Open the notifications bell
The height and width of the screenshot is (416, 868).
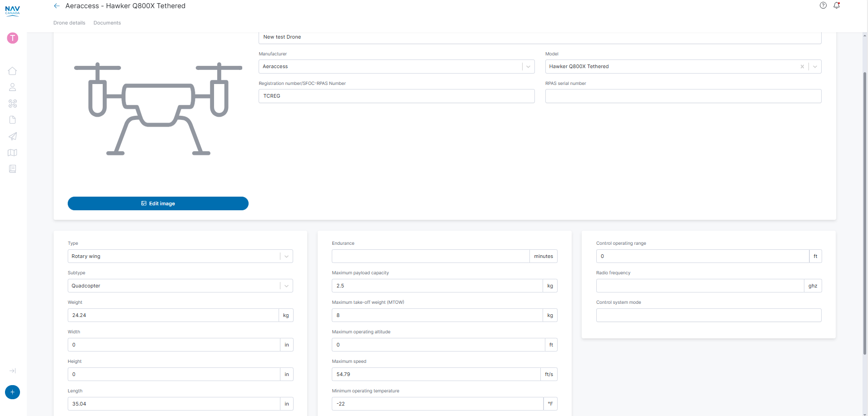pyautogui.click(x=836, y=5)
